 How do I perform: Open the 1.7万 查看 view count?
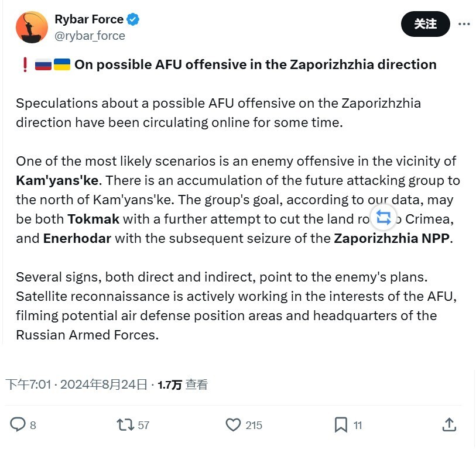[x=183, y=385]
